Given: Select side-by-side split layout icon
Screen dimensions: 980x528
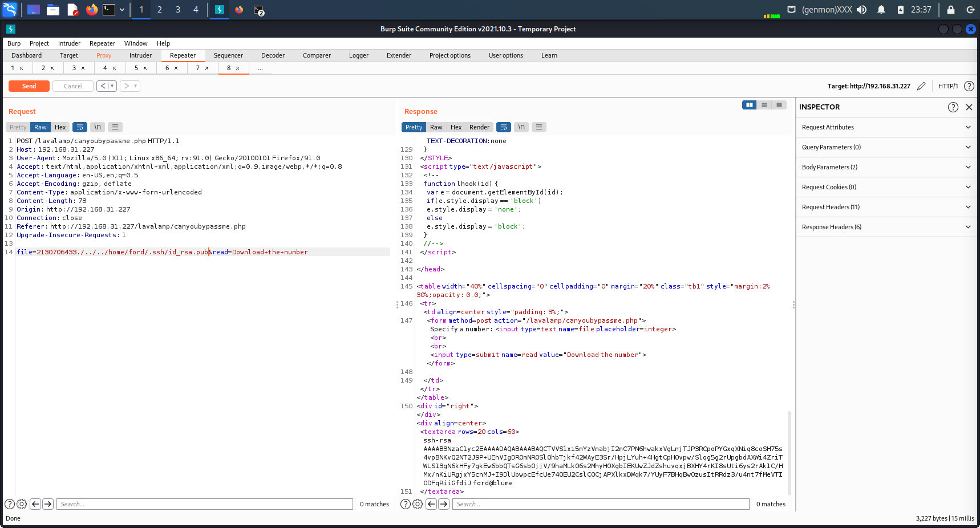Looking at the screenshot, I should 750,105.
